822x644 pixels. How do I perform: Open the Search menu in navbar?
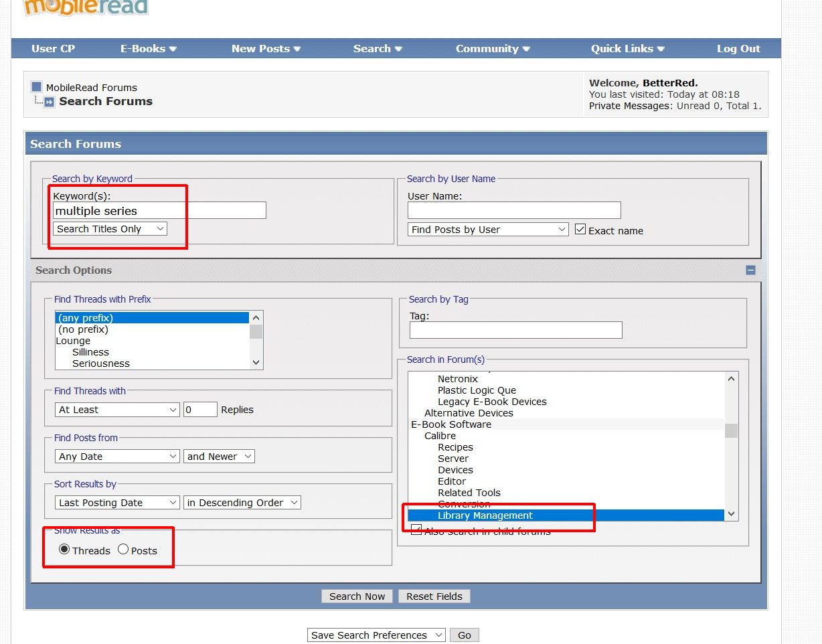[378, 49]
